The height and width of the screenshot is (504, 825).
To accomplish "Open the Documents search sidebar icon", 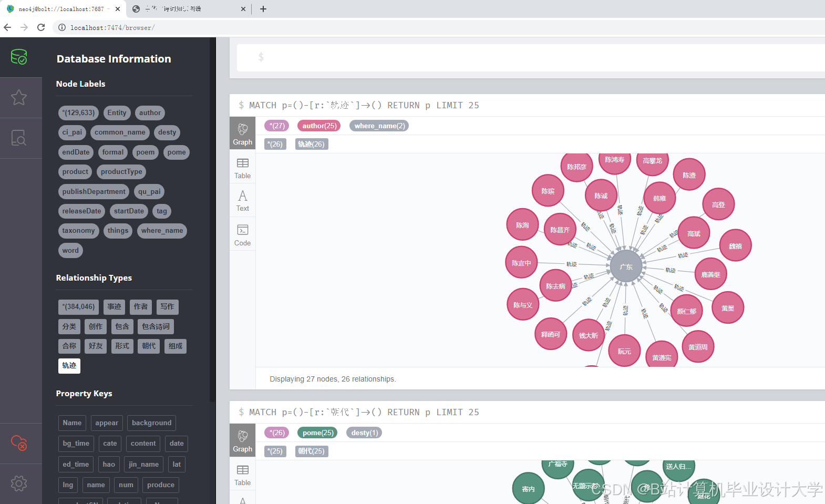I will (19, 138).
